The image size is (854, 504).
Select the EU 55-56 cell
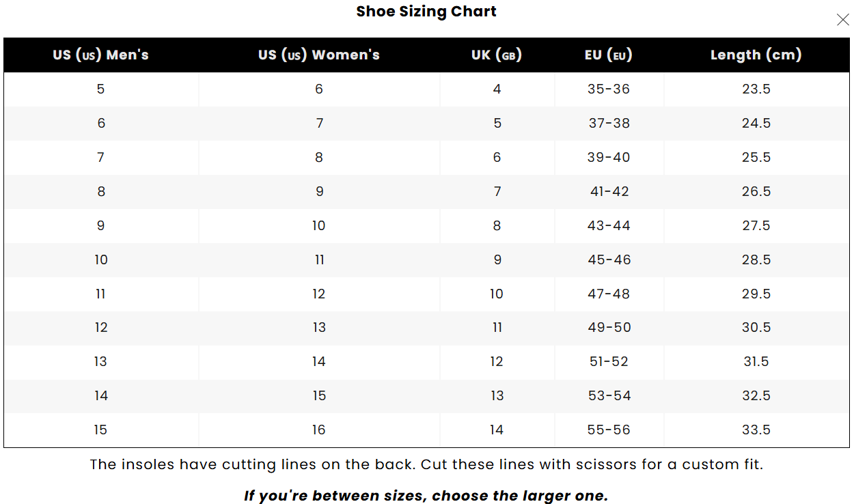click(609, 430)
